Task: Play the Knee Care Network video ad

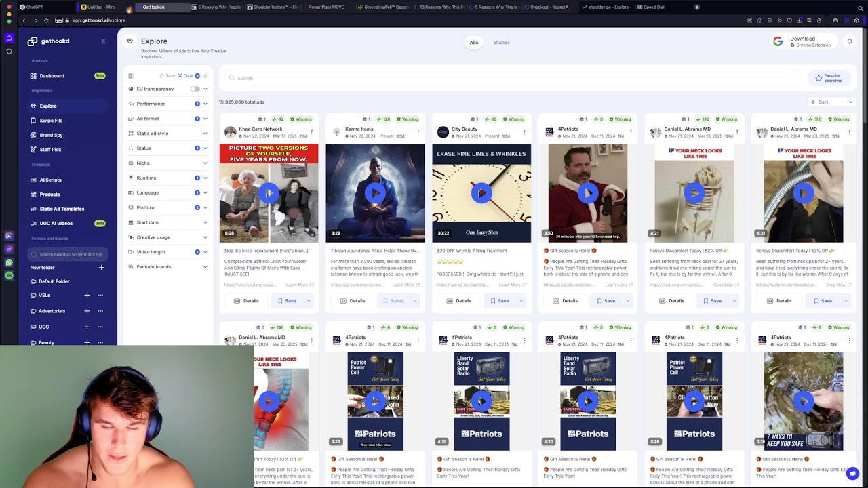Action: 269,193
